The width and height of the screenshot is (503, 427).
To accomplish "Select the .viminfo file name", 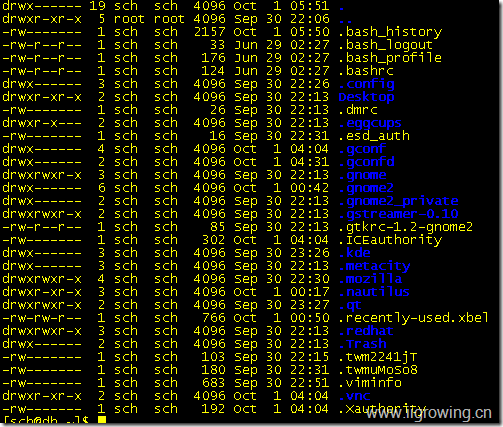I will 370,383.
